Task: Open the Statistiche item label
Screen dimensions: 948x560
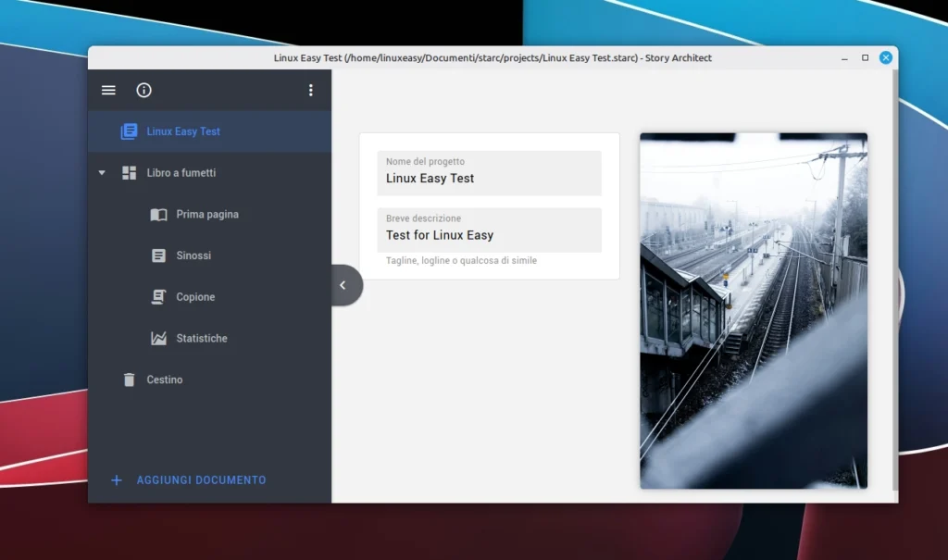Action: (202, 339)
